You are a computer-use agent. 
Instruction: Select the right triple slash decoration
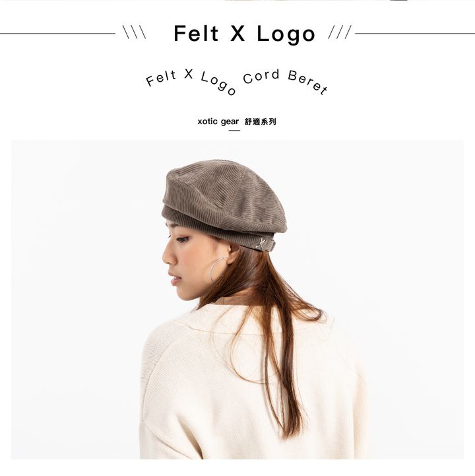coord(340,32)
